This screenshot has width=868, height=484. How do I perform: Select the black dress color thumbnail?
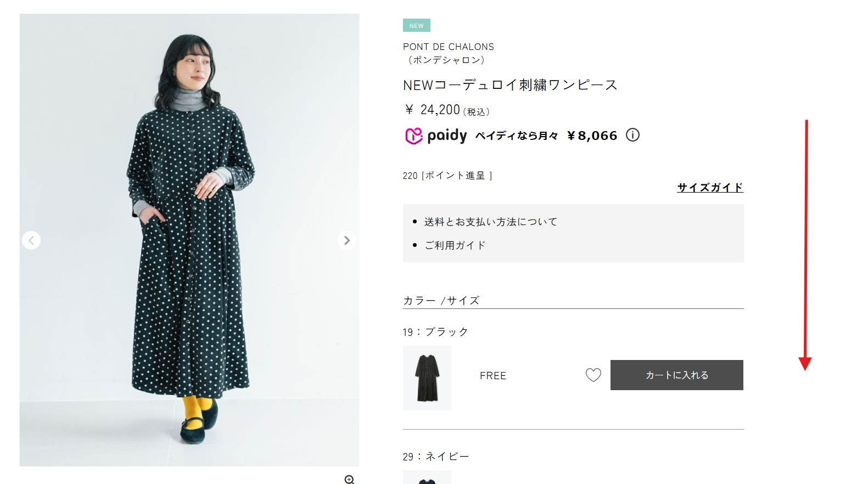(427, 378)
